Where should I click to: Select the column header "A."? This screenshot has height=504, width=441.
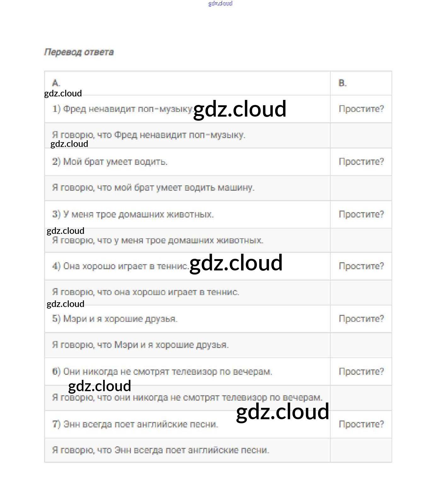(x=56, y=83)
